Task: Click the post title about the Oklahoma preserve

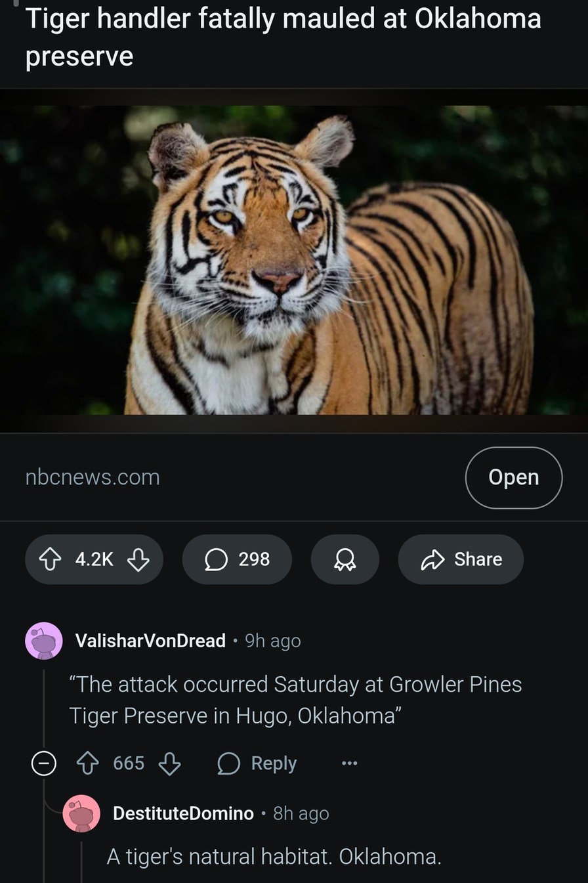Action: click(282, 36)
